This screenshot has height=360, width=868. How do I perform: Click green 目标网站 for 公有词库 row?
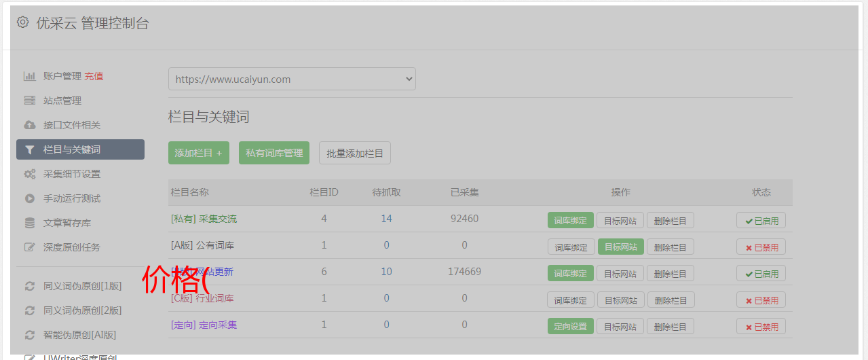pos(620,247)
